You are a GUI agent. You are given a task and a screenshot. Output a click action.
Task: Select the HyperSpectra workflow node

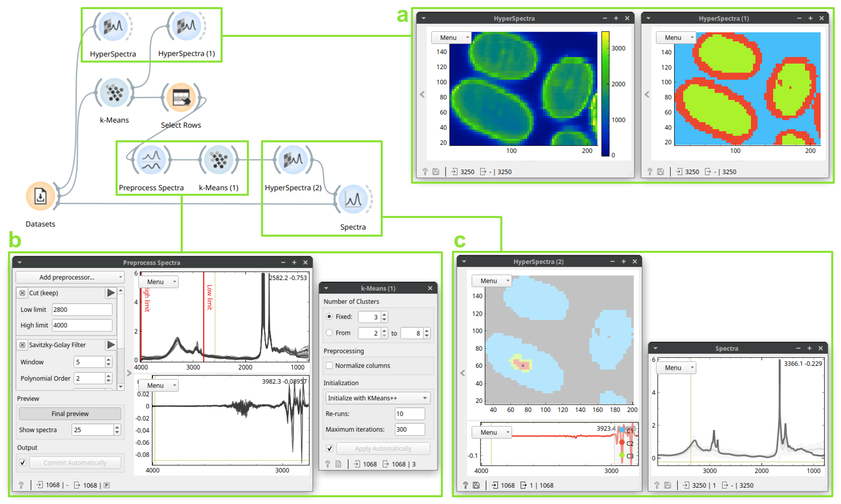pos(113,27)
